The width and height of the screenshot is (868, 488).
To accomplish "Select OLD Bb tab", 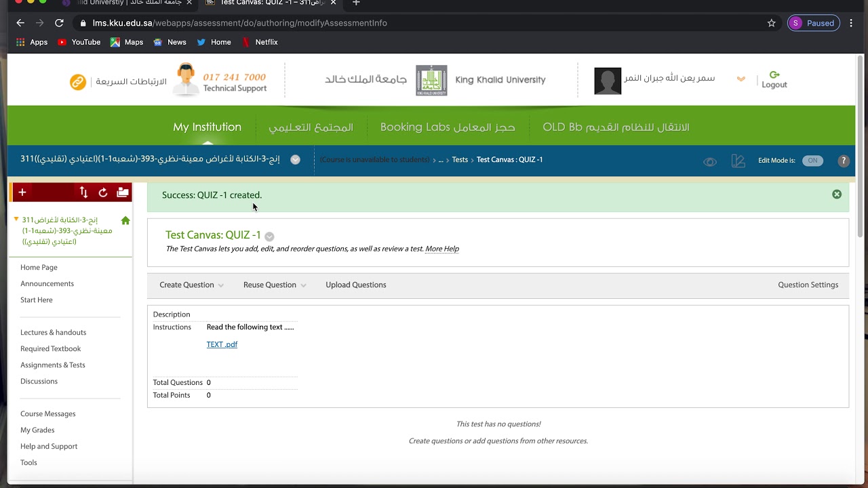I will [x=616, y=127].
